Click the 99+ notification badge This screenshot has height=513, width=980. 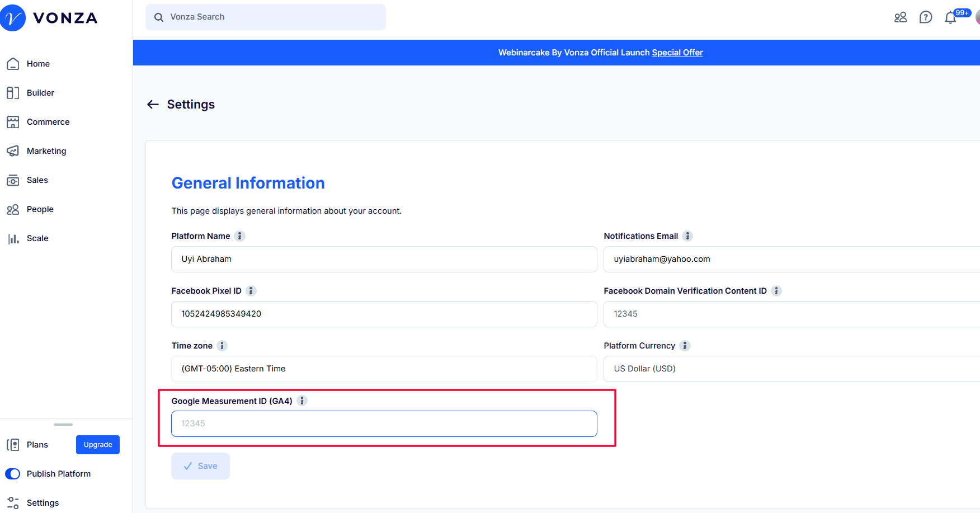click(x=962, y=13)
